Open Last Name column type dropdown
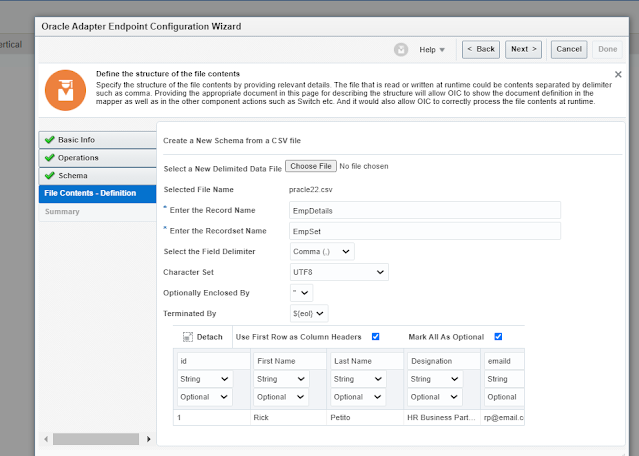Viewport: 639px width, 456px height. tap(358, 379)
